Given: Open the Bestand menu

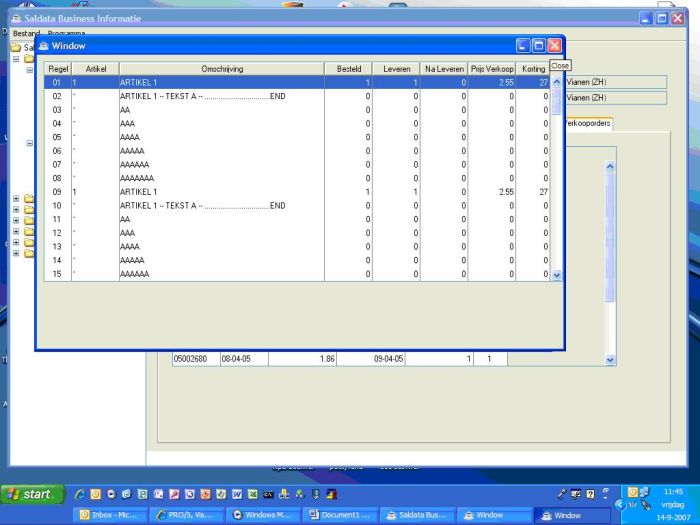Looking at the screenshot, I should coord(26,33).
